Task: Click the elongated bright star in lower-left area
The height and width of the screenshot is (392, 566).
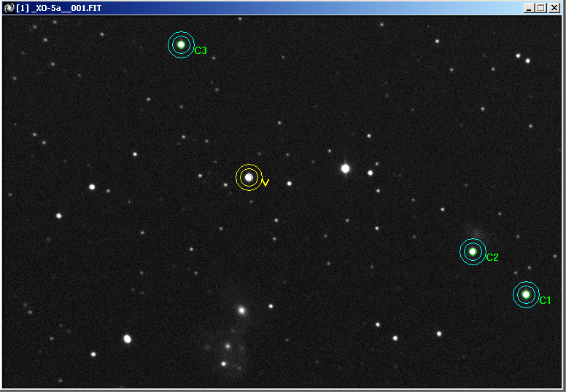Action: coord(127,339)
